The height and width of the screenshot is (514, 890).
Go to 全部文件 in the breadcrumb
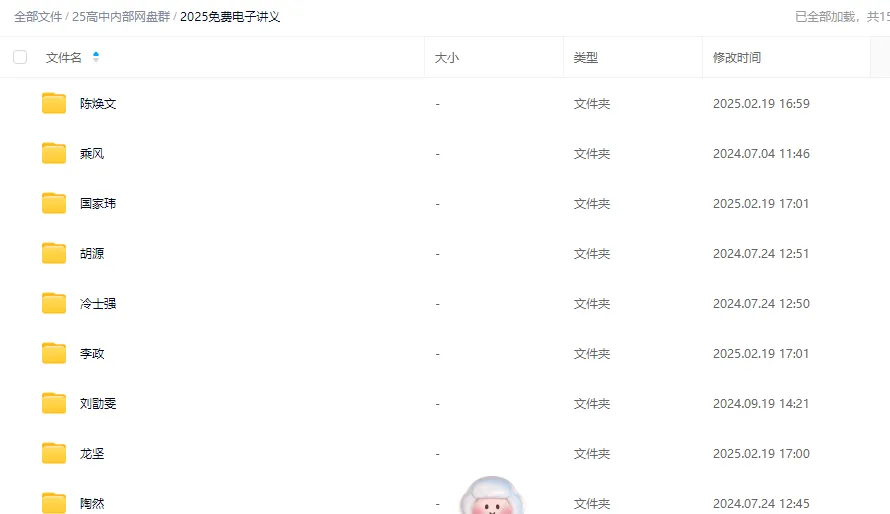pyautogui.click(x=38, y=16)
